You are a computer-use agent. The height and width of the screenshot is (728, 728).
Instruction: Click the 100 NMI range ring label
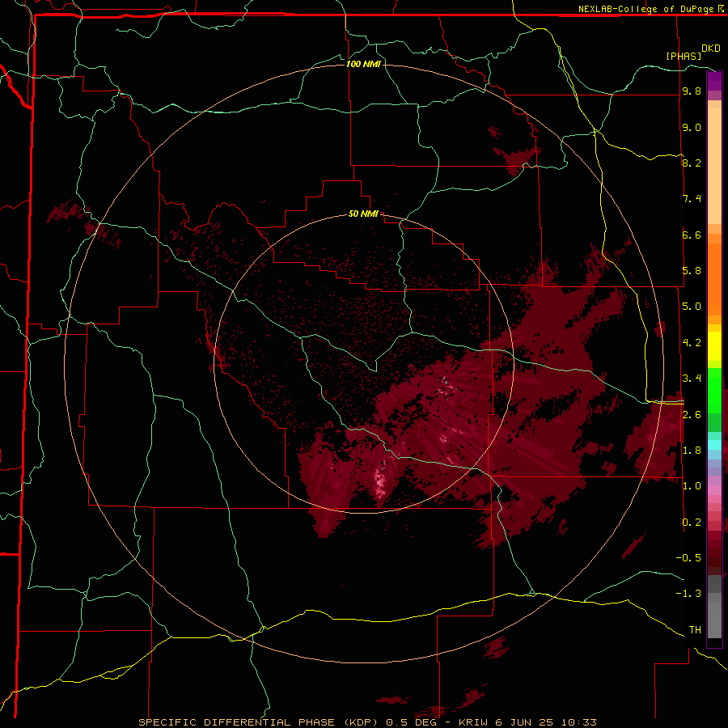click(x=363, y=64)
